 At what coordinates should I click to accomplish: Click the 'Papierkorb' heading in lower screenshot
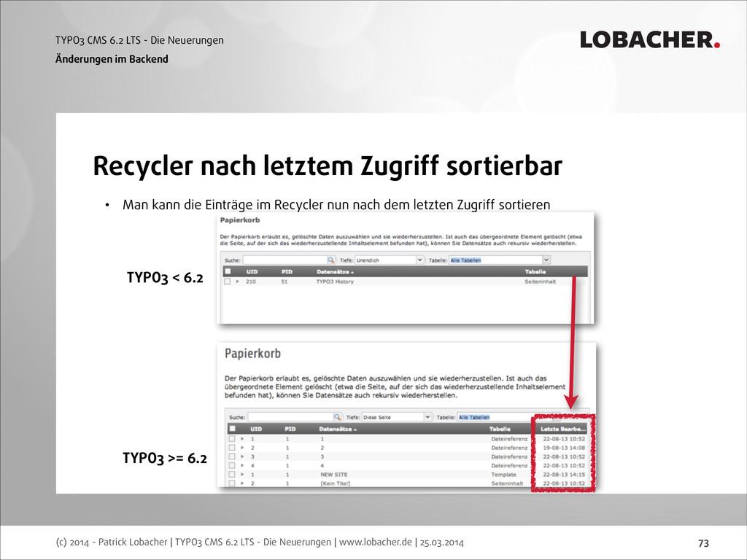pos(252,354)
